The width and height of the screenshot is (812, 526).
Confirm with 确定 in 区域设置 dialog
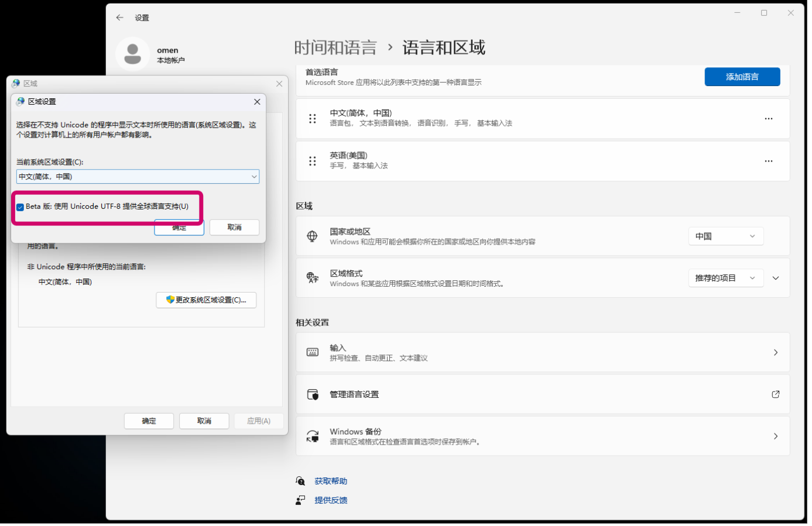click(x=179, y=227)
